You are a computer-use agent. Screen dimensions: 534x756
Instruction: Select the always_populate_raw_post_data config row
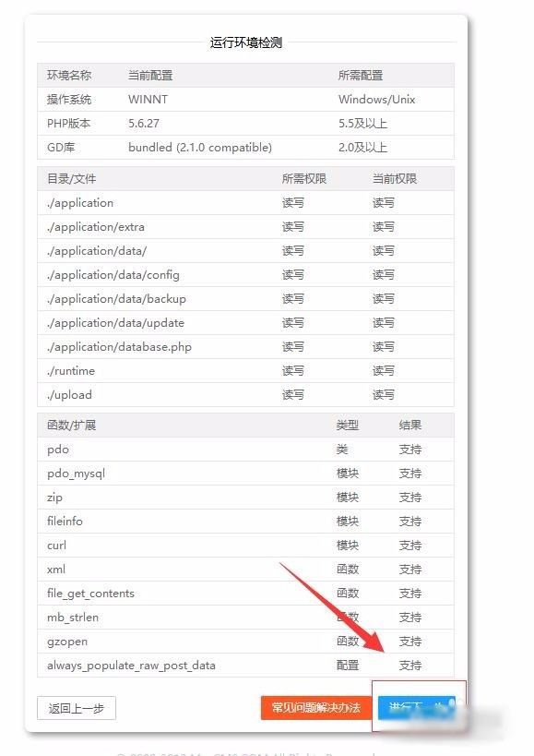click(245, 666)
